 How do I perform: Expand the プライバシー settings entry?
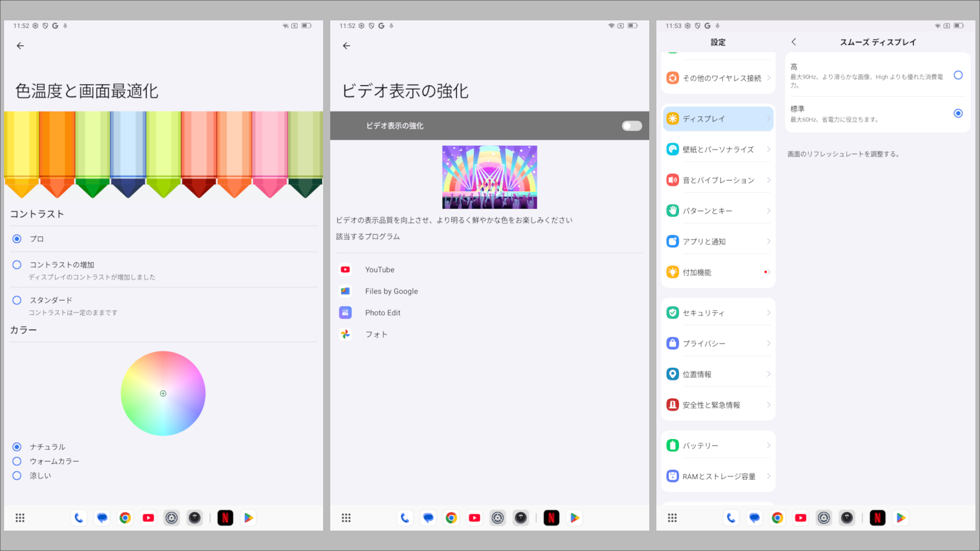pos(717,343)
